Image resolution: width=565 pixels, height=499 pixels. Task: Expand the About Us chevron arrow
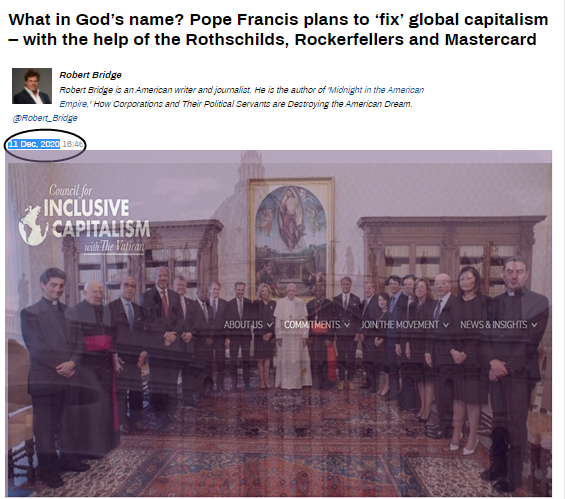[270, 325]
